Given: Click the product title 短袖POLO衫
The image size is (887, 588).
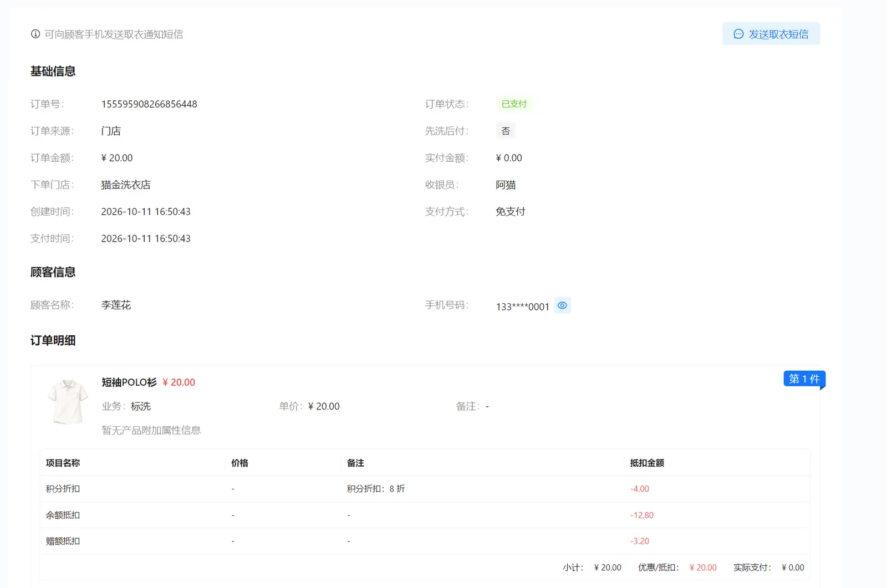Looking at the screenshot, I should 129,382.
